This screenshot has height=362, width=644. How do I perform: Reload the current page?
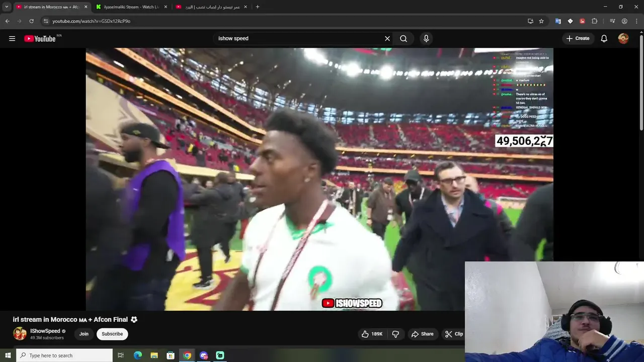31,21
